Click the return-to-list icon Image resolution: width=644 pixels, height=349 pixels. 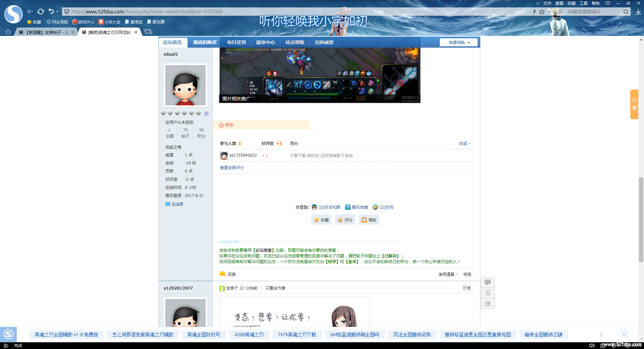tap(488, 304)
